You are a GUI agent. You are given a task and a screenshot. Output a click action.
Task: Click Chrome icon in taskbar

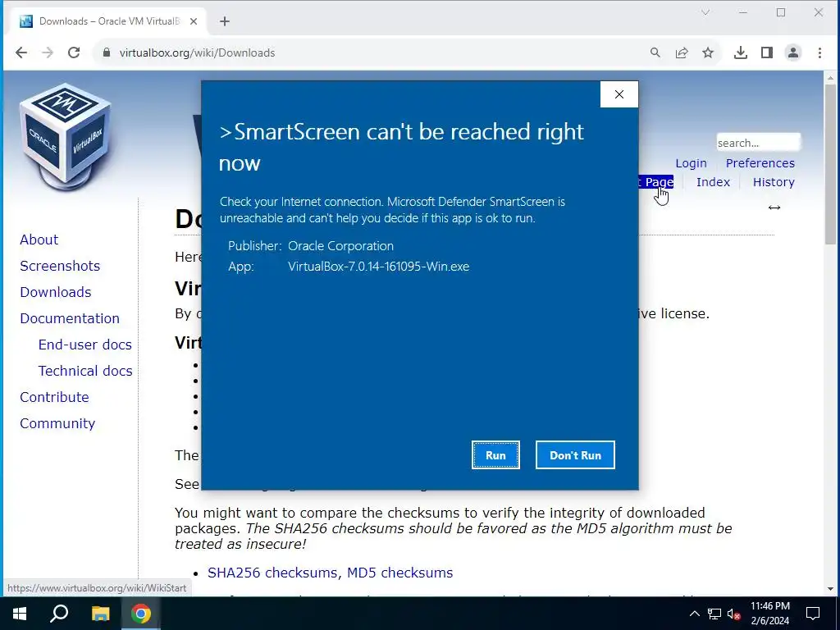click(x=141, y=614)
